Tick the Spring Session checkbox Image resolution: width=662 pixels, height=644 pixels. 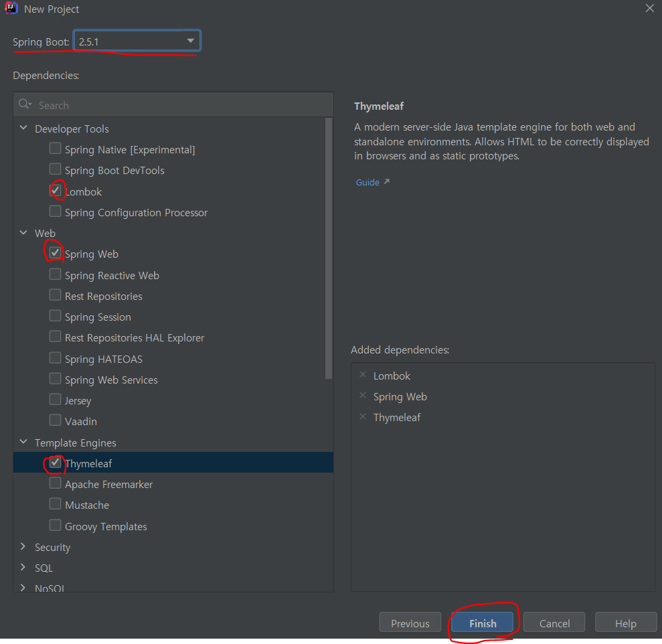point(55,315)
